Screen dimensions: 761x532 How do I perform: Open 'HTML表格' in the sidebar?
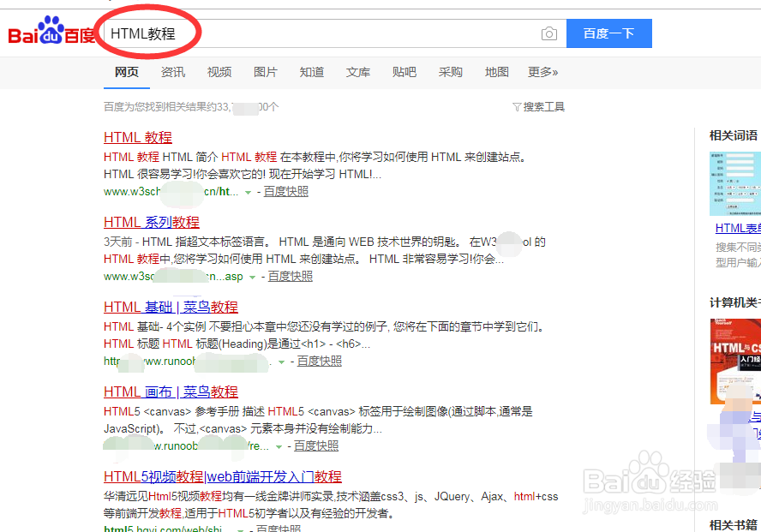pos(738,227)
